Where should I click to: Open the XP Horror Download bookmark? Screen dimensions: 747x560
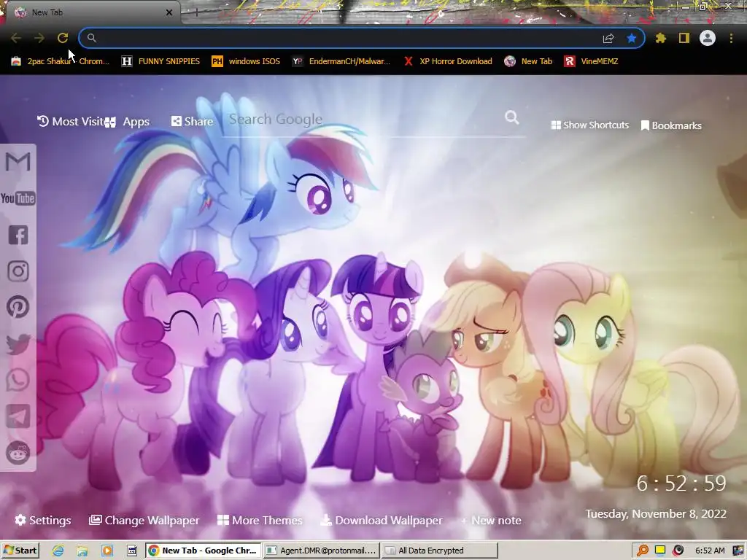coord(448,61)
